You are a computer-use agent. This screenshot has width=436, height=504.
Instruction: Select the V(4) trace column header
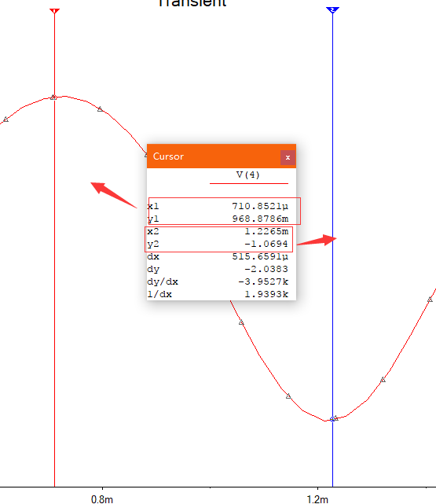[248, 175]
